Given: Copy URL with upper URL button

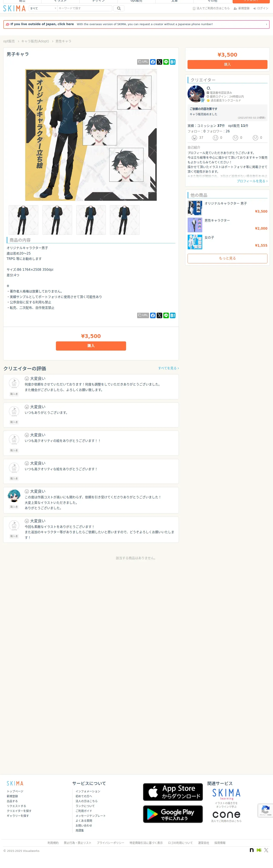Looking at the screenshot, I should 143,62.
